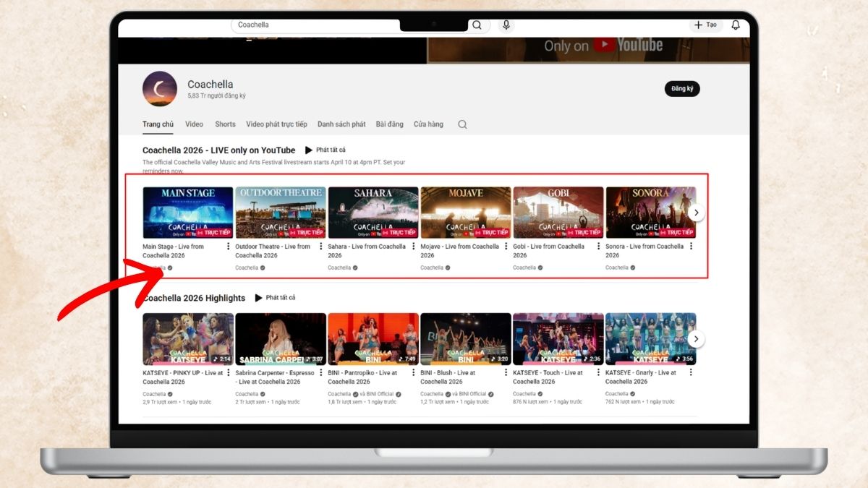This screenshot has height=488, width=868.
Task: Open the Bài đăng tab
Action: 390,124
